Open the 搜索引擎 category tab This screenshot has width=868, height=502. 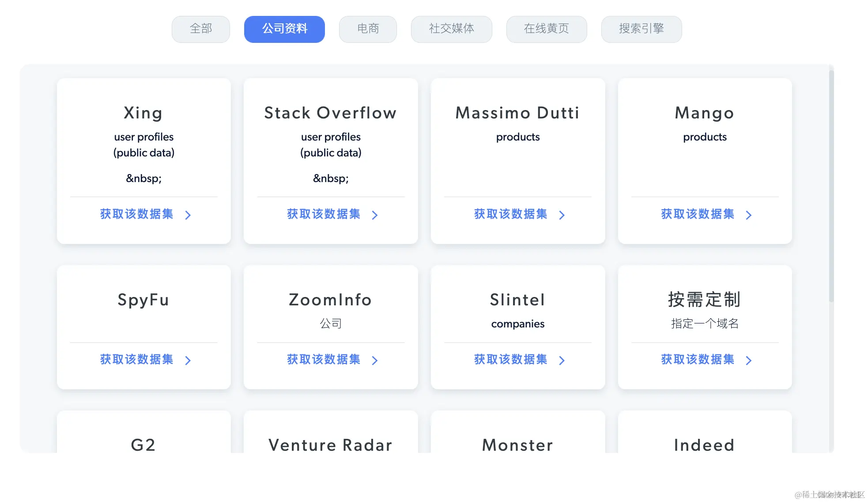641,29
